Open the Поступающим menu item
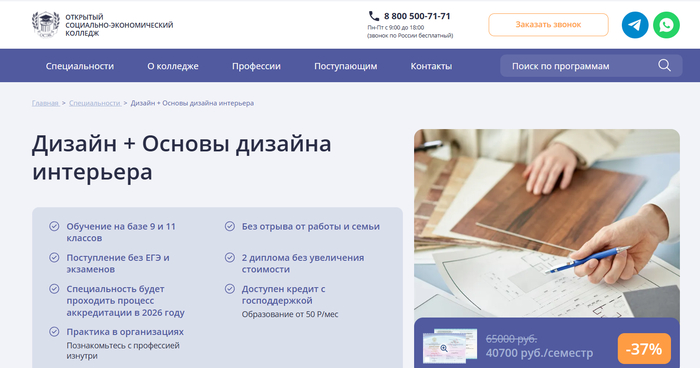This screenshot has height=368, width=700. (346, 66)
